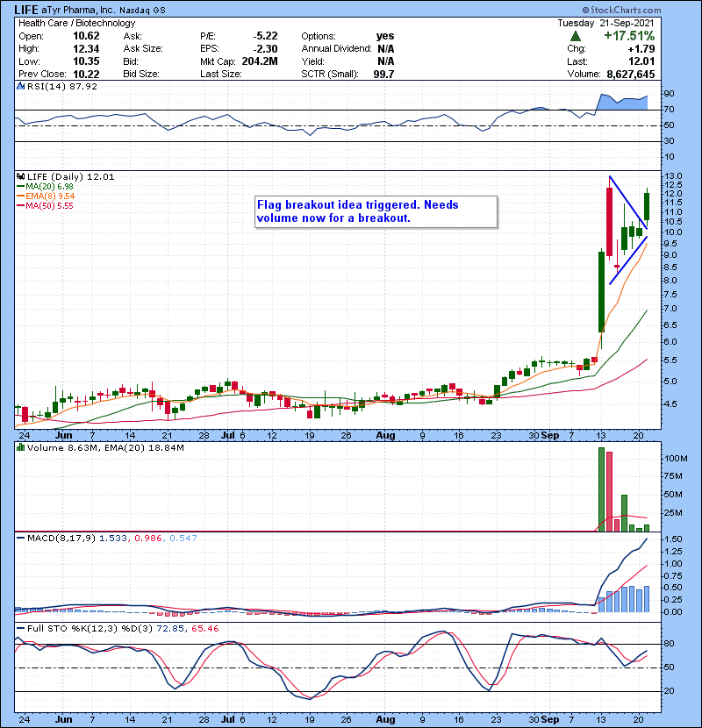Click the tallest green volume bar
This screenshot has height=728, width=702.
click(x=602, y=489)
